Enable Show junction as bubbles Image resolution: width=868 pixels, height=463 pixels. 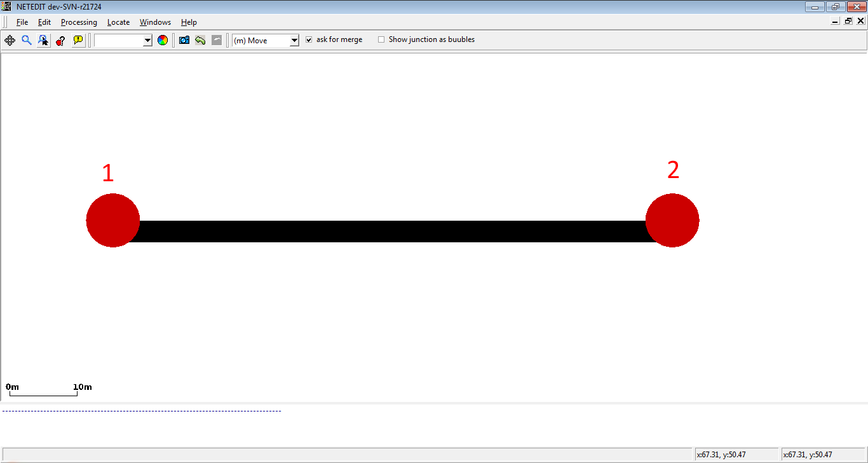381,39
